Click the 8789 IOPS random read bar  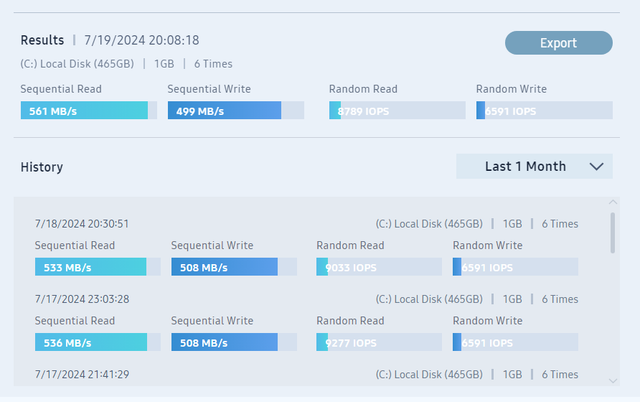[397, 111]
